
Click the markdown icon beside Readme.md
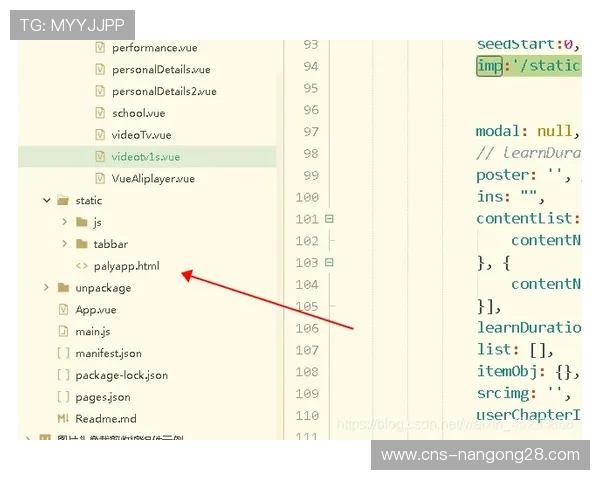point(63,419)
